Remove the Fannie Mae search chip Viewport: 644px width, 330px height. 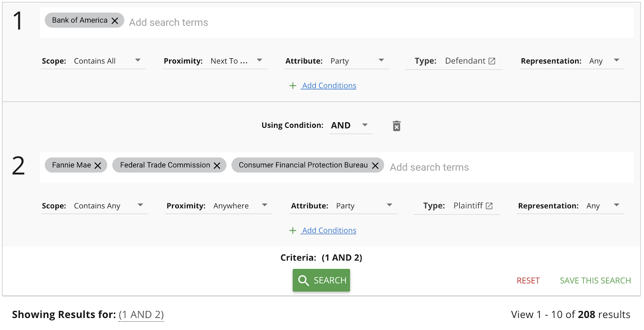coord(98,166)
